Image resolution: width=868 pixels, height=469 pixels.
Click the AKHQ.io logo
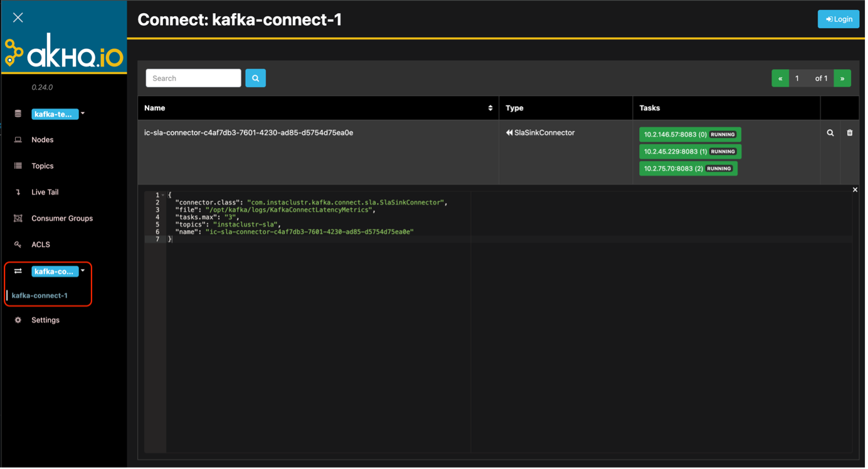point(64,51)
